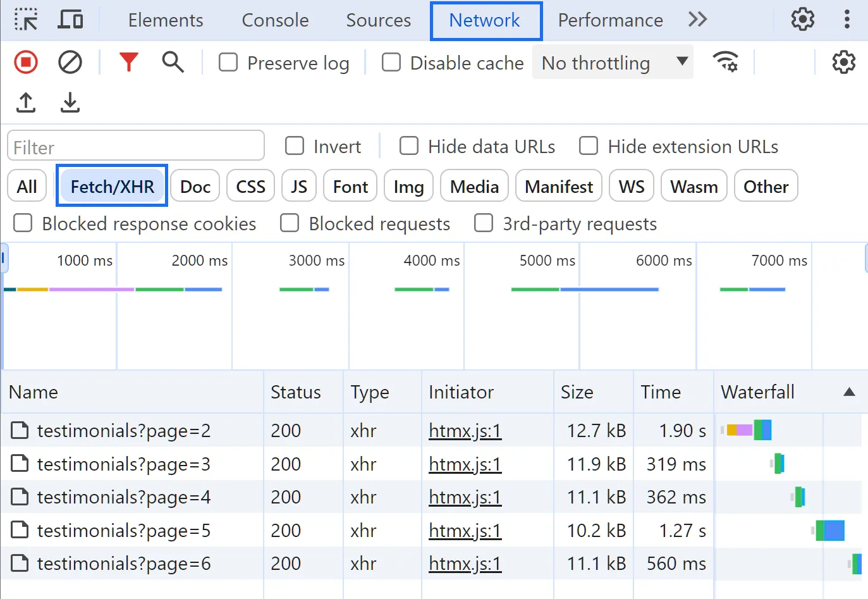
Task: Expand the hidden panels chevron menu
Action: pyautogui.click(x=697, y=20)
